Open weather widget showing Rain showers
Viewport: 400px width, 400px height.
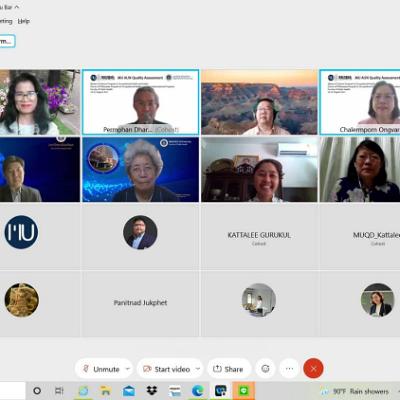[355, 391]
